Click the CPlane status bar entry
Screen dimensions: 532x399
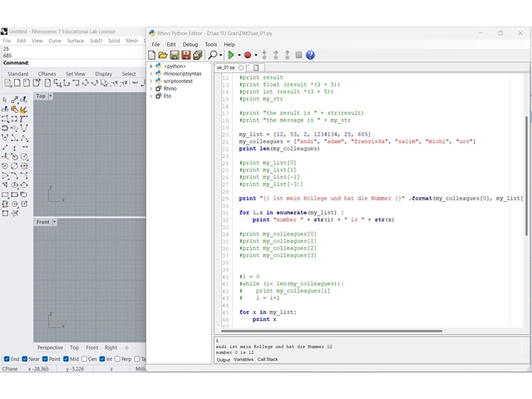[10, 369]
